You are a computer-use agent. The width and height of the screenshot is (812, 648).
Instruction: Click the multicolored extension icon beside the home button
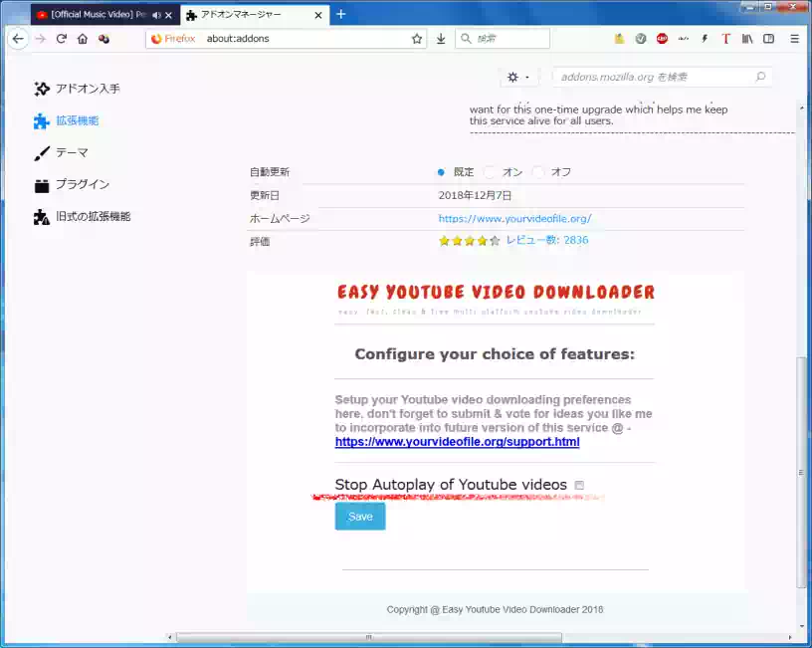[x=103, y=39]
